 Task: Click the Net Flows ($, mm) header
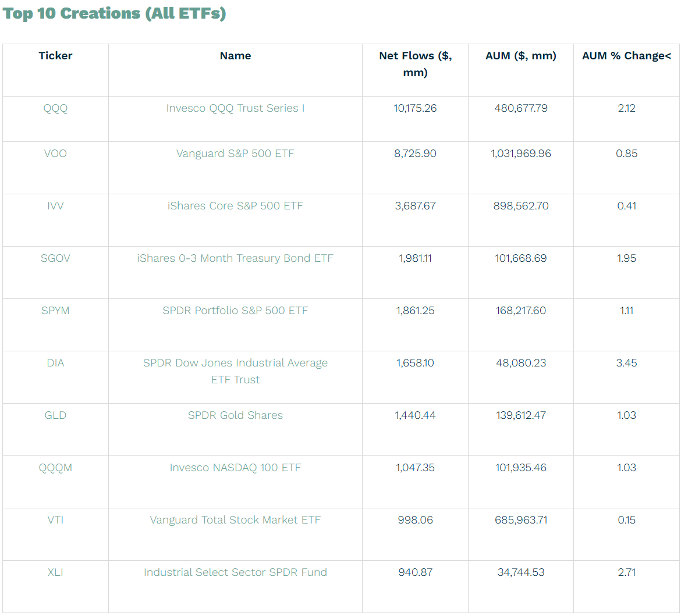(415, 64)
